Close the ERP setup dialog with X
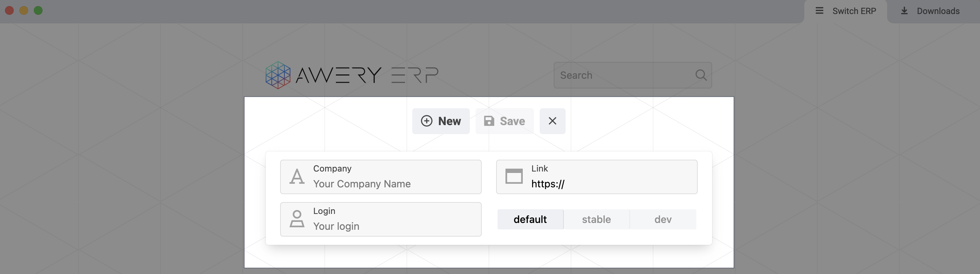Screen dimensions: 980x274 point(552,121)
